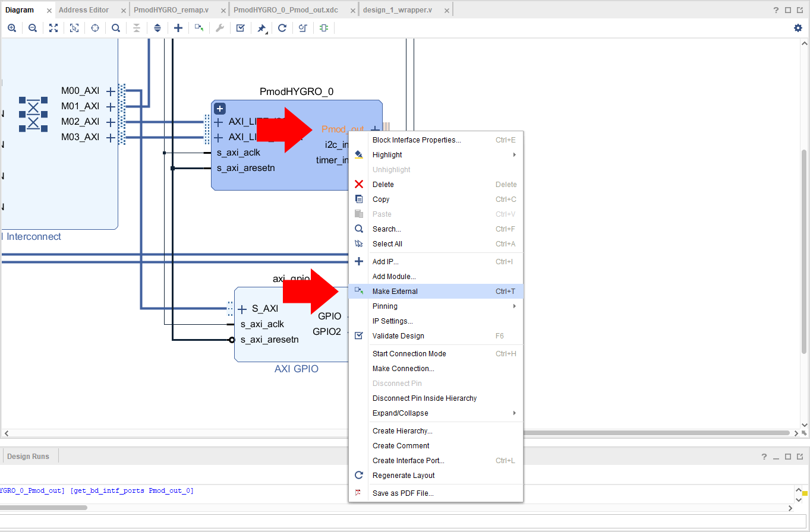810x532 pixels.
Task: Open help in the lower Design Runs panel
Action: (x=764, y=457)
